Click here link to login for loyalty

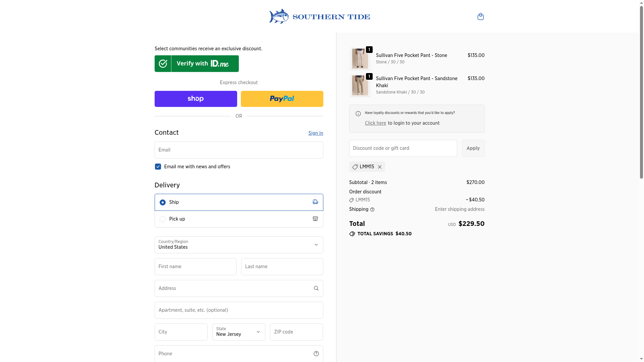pyautogui.click(x=375, y=123)
